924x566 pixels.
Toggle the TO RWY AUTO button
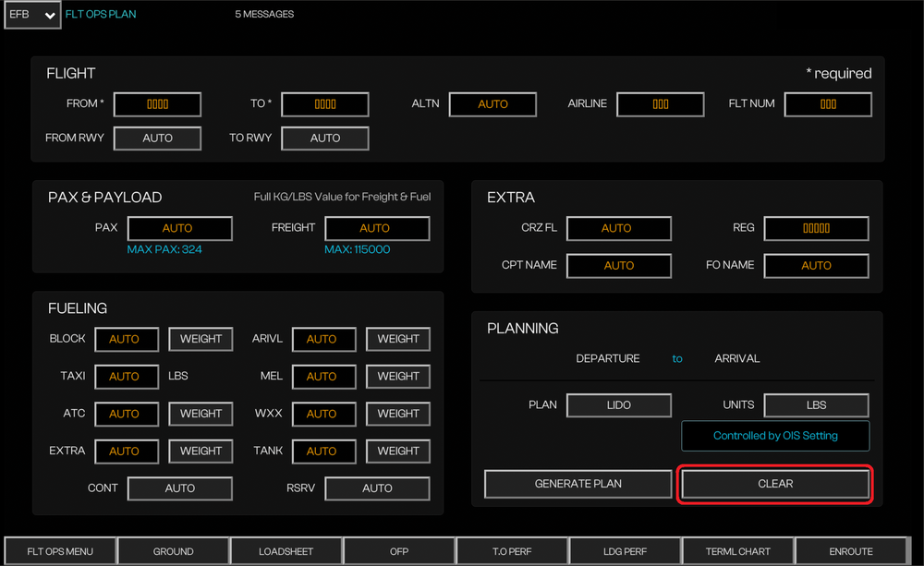pyautogui.click(x=324, y=138)
